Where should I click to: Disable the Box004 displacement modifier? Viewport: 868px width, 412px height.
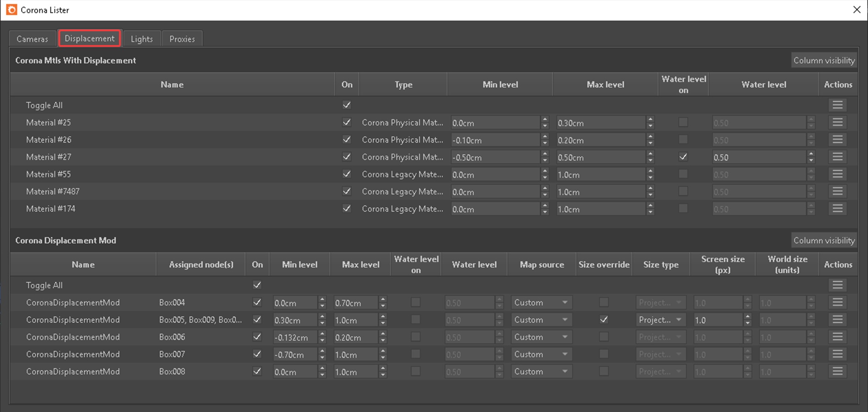click(x=257, y=303)
